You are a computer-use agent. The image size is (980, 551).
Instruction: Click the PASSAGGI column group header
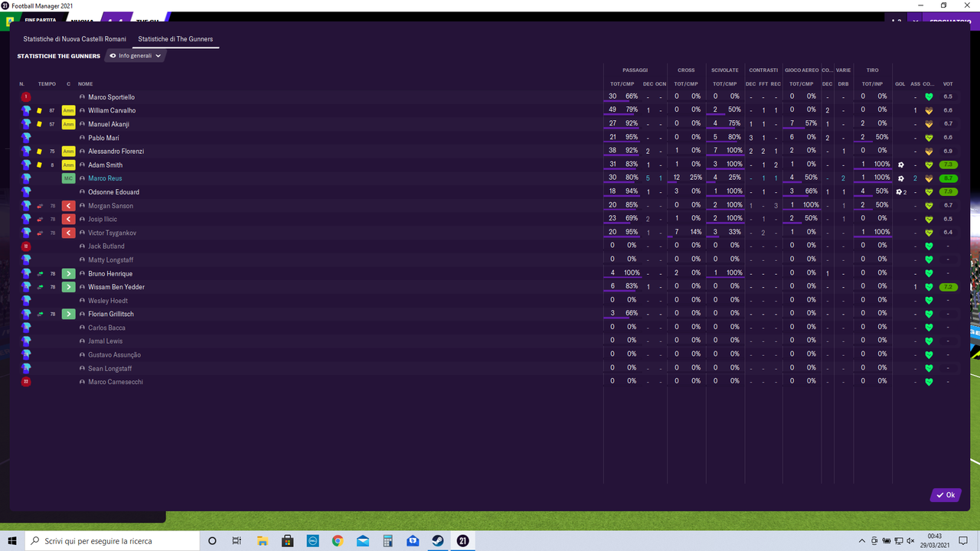pos(635,70)
